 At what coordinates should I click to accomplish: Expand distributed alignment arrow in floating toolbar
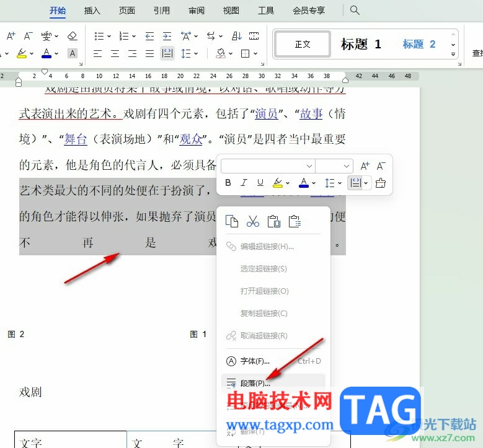click(366, 183)
